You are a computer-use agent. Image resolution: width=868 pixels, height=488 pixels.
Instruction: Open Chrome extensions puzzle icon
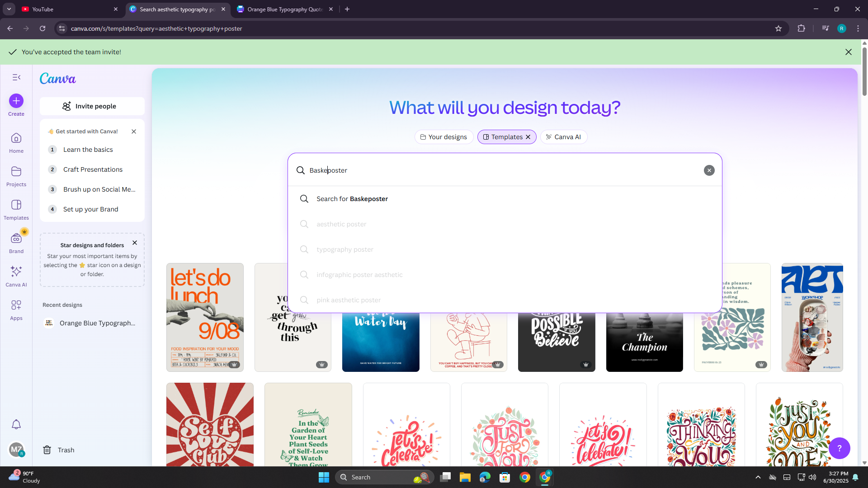(x=801, y=28)
